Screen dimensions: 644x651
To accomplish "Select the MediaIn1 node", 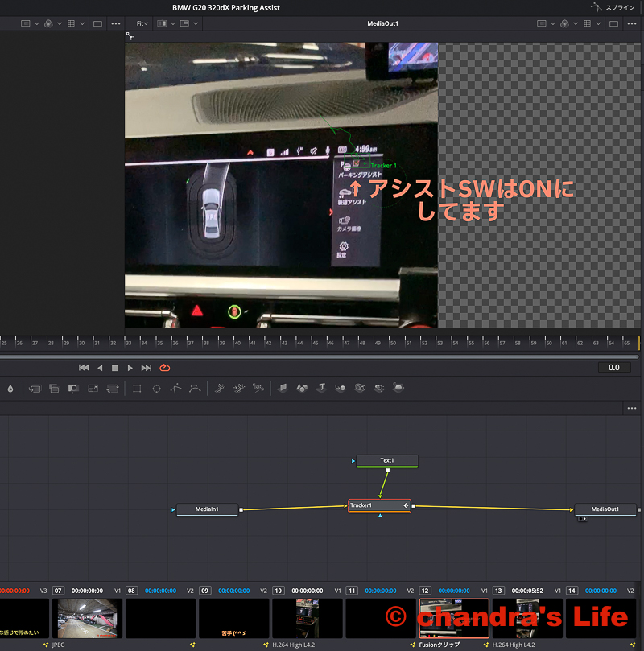I will [207, 509].
